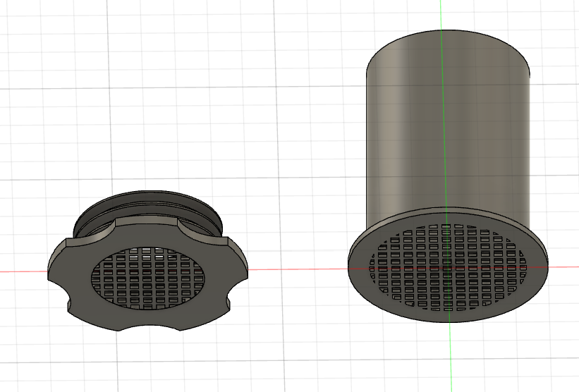This screenshot has height=392, width=579.
Task: Pick the mesh grid on the cylinder's bottom
Action: coord(448,267)
